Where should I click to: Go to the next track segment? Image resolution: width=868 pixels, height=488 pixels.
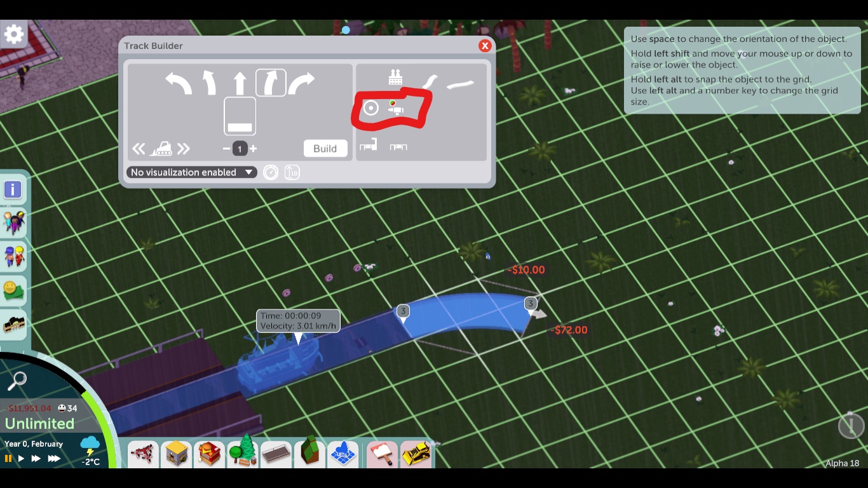(184, 149)
